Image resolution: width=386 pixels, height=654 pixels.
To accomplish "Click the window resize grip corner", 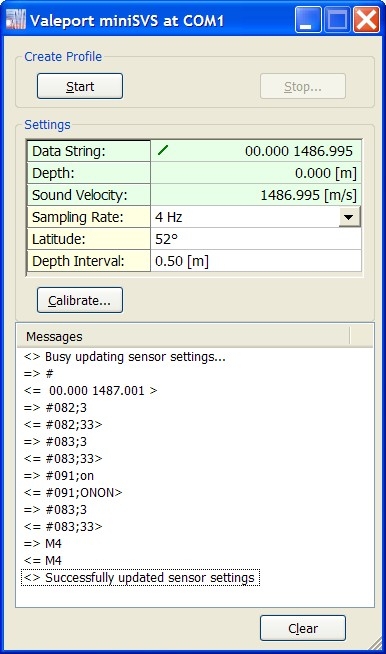I will point(376,644).
